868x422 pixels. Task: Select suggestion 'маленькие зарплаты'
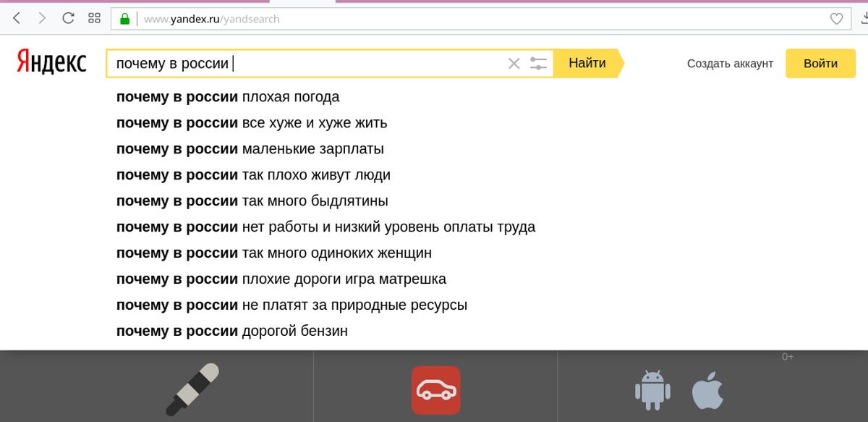(250, 149)
